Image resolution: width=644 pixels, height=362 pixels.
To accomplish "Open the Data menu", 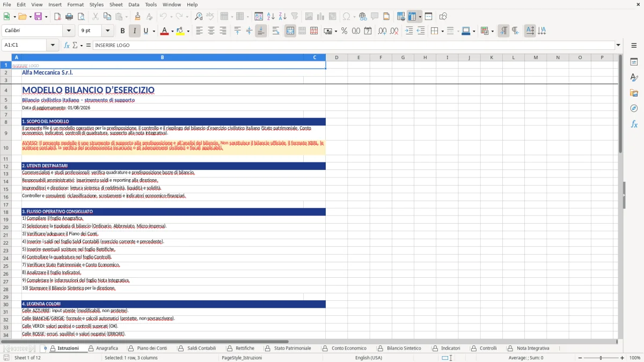I will [134, 4].
